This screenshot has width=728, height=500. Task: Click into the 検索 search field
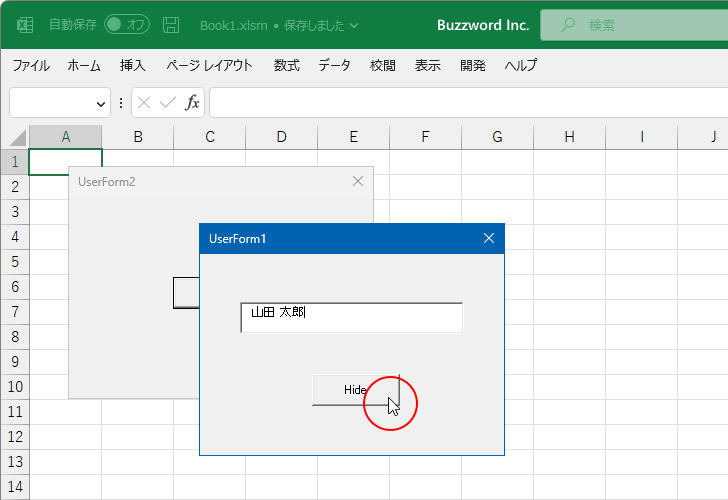click(634, 25)
